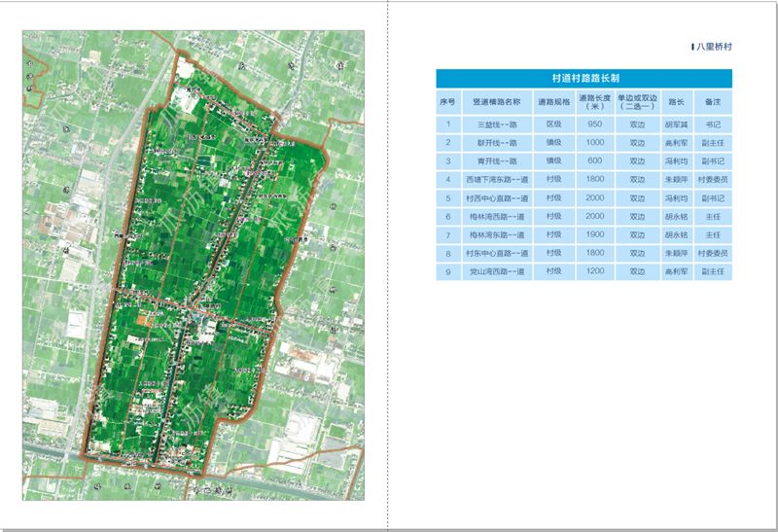Click the 路长 column header
This screenshot has height=532, width=778.
pos(675,101)
